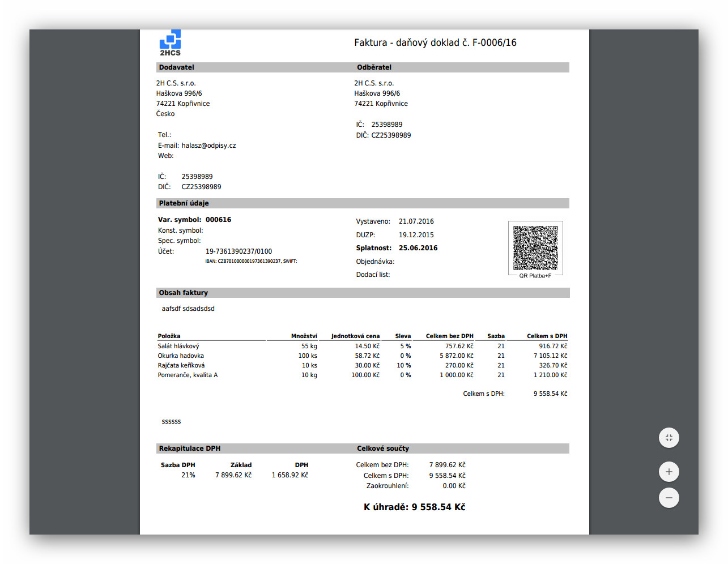
Task: Select the Rekapitulace DPH header
Action: (x=189, y=448)
